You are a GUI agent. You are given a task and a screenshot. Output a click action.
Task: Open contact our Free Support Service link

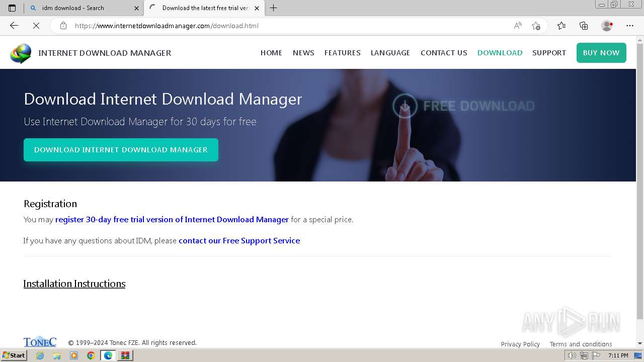click(239, 241)
